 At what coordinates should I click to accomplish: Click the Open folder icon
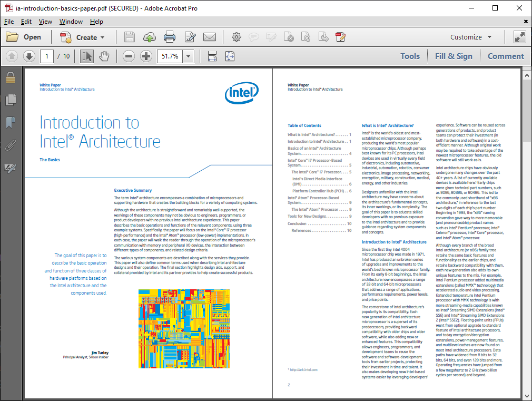point(12,37)
